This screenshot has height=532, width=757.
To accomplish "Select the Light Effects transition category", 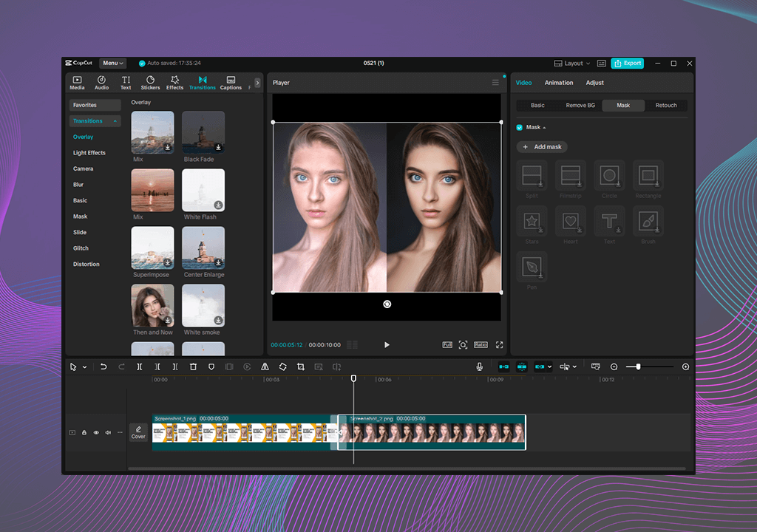I will point(89,153).
